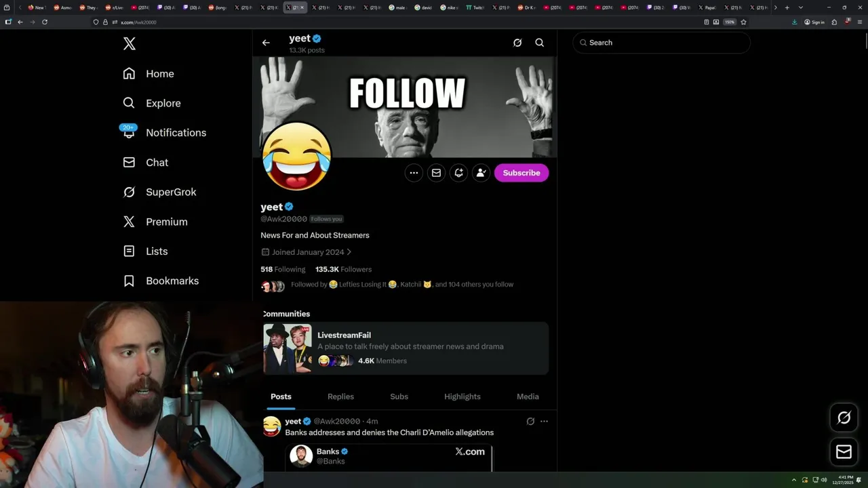Switch to the Highlights tab

[462, 396]
